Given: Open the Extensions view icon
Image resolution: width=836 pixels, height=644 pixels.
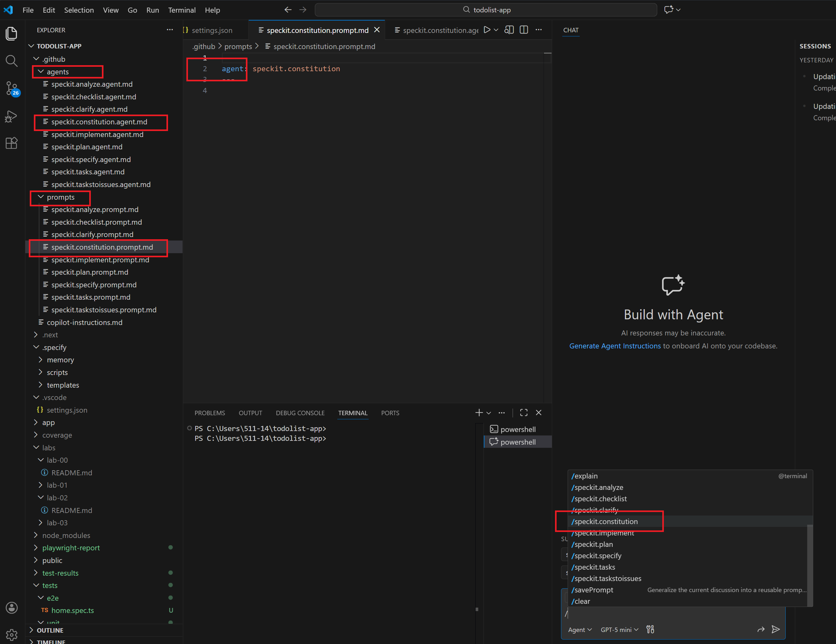Looking at the screenshot, I should (11, 143).
